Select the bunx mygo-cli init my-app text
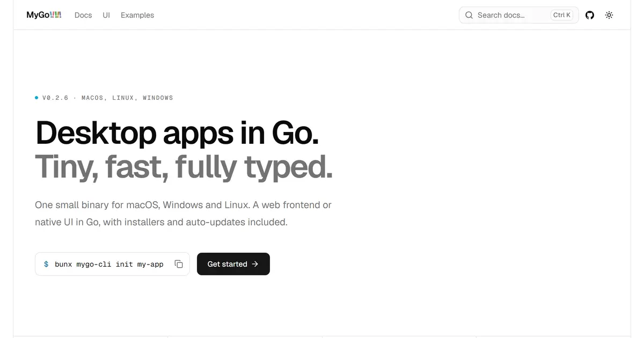Viewport: 644px width, 338px height. [109, 264]
